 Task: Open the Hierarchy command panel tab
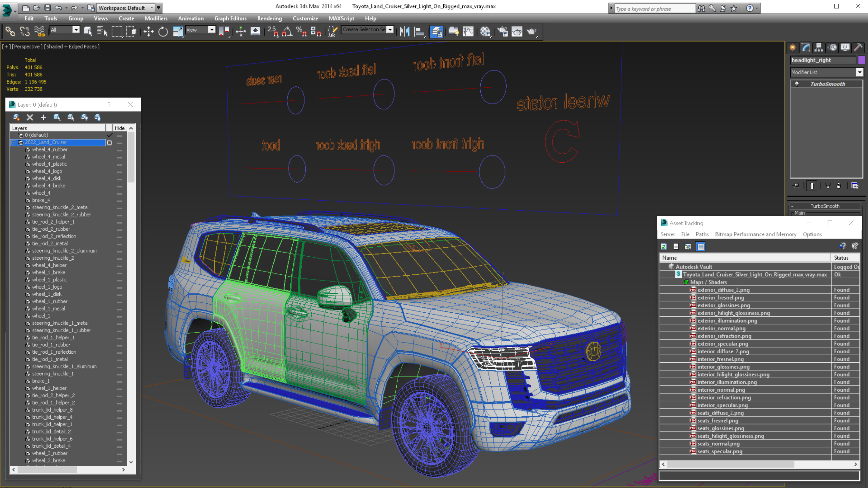[x=819, y=48]
